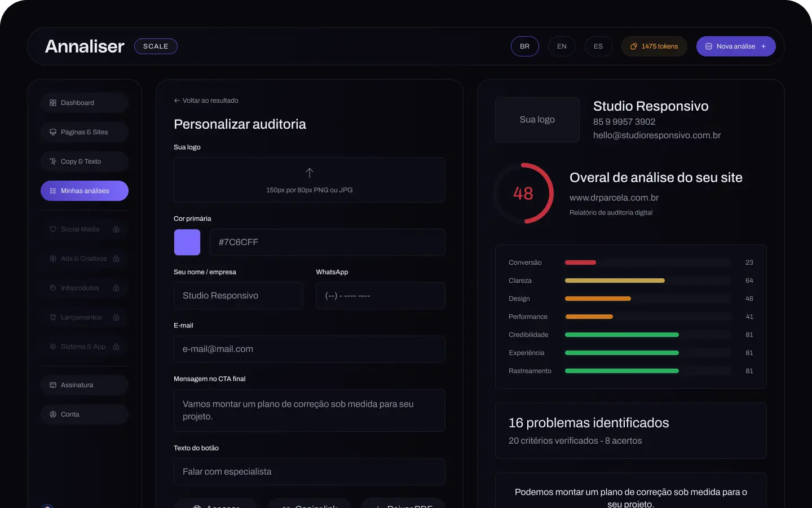Click the primary color purple swatch

click(187, 242)
